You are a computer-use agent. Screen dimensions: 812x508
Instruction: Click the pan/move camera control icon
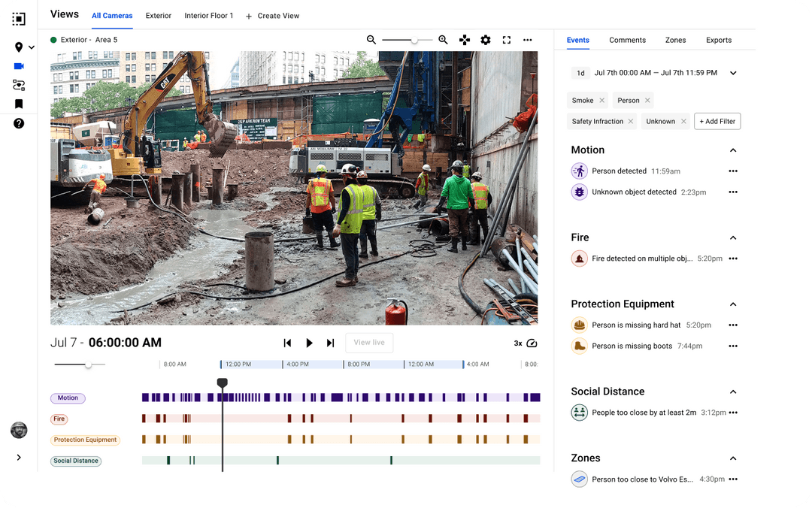tap(465, 40)
